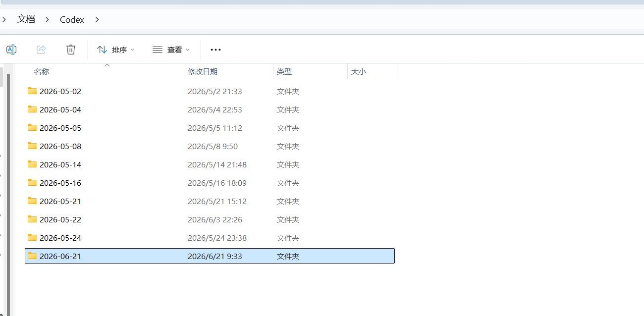Screen dimensions: 644x316
Task: Select folder name 2026-05-24
Action: 60,238
